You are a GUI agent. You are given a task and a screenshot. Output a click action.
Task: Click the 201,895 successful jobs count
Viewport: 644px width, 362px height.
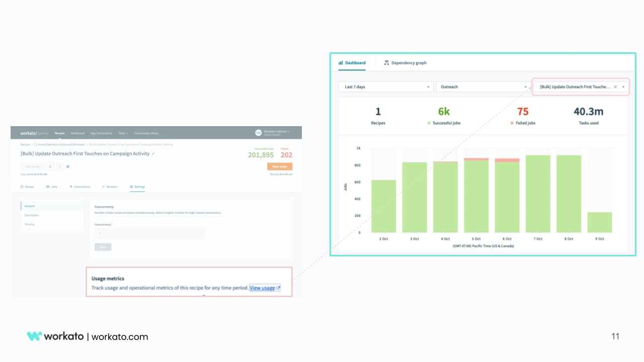click(x=261, y=155)
